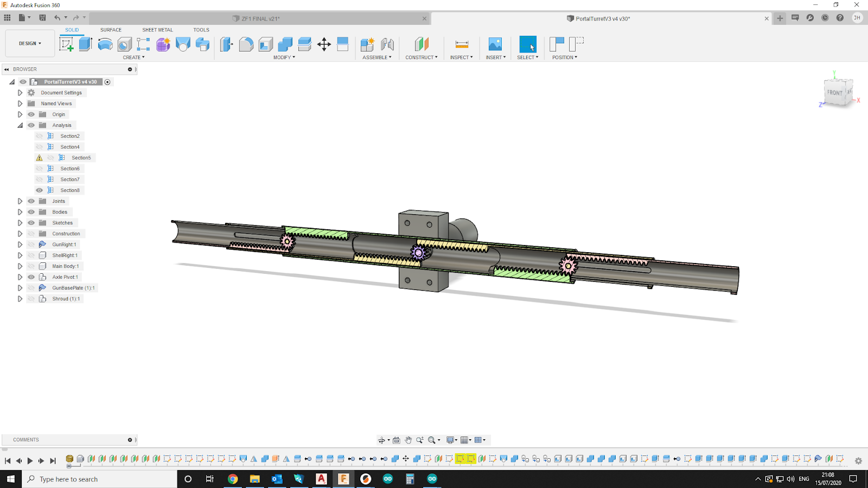Open a new design tab with plus
Viewport: 868px width, 488px height.
click(780, 18)
